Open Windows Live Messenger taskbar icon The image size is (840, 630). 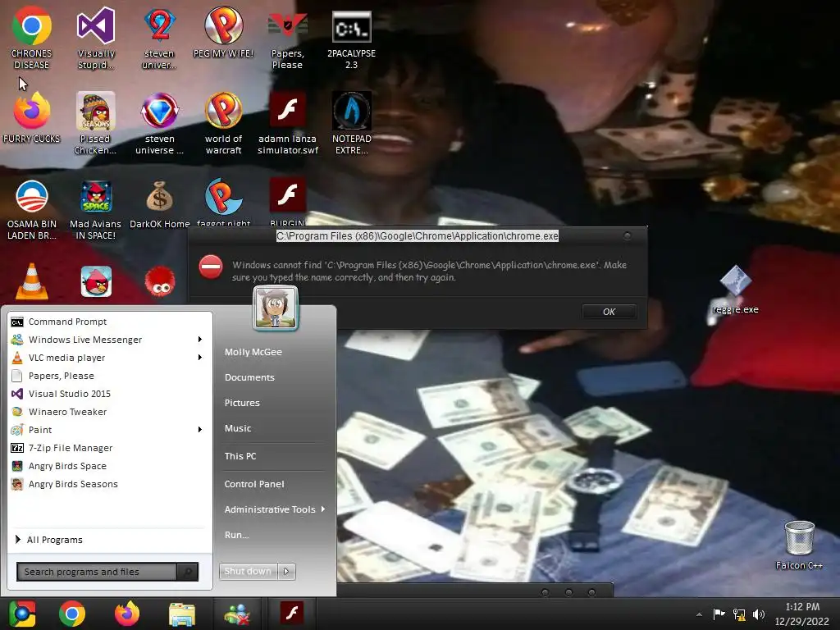point(237,614)
